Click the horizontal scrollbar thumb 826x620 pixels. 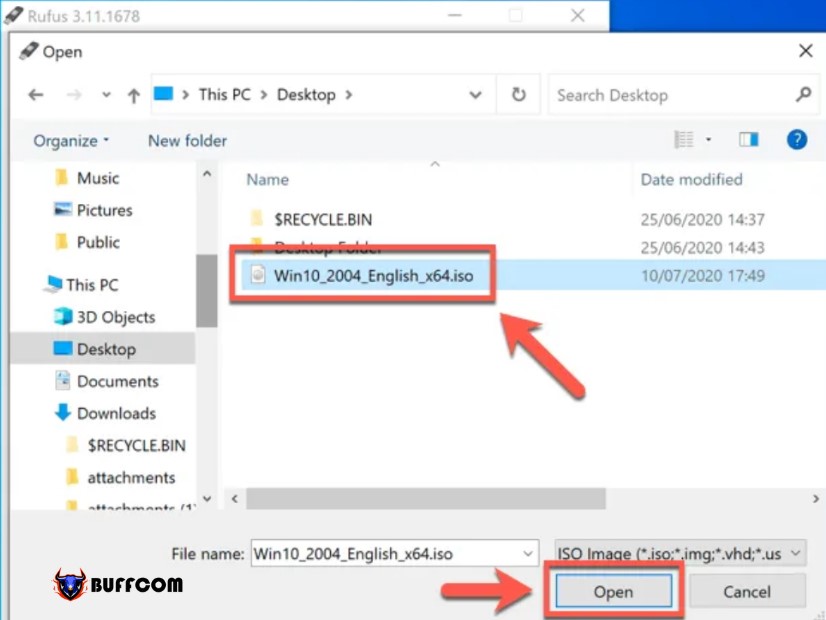[x=426, y=499]
